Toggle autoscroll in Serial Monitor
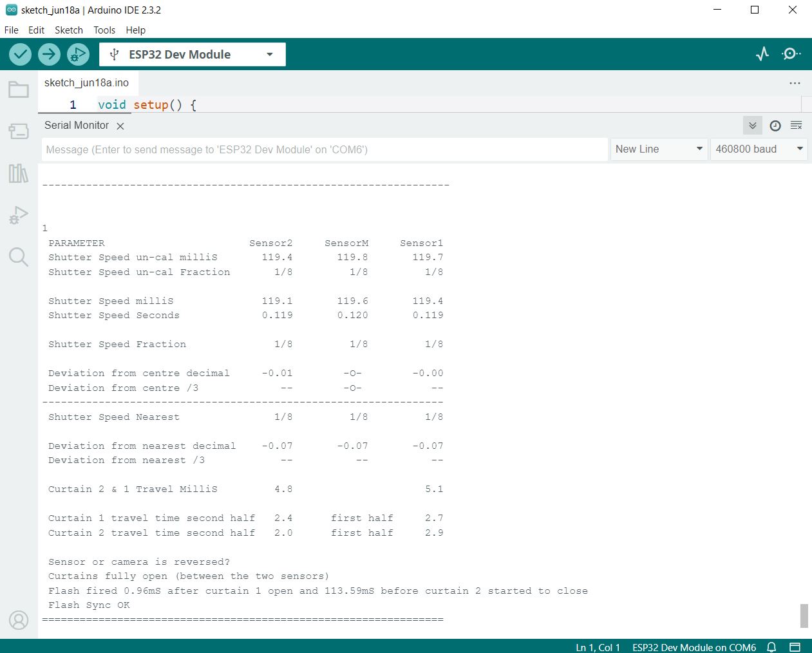This screenshot has height=653, width=812. tap(752, 126)
